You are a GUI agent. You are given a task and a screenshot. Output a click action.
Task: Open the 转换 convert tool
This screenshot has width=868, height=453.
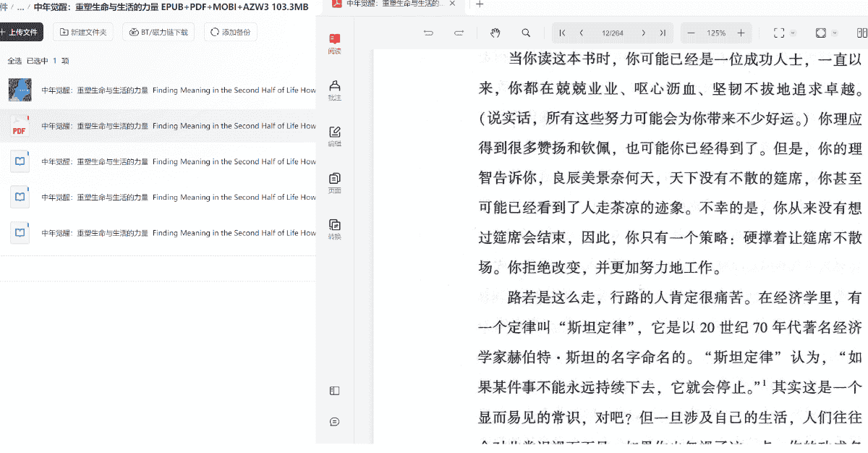pos(334,229)
